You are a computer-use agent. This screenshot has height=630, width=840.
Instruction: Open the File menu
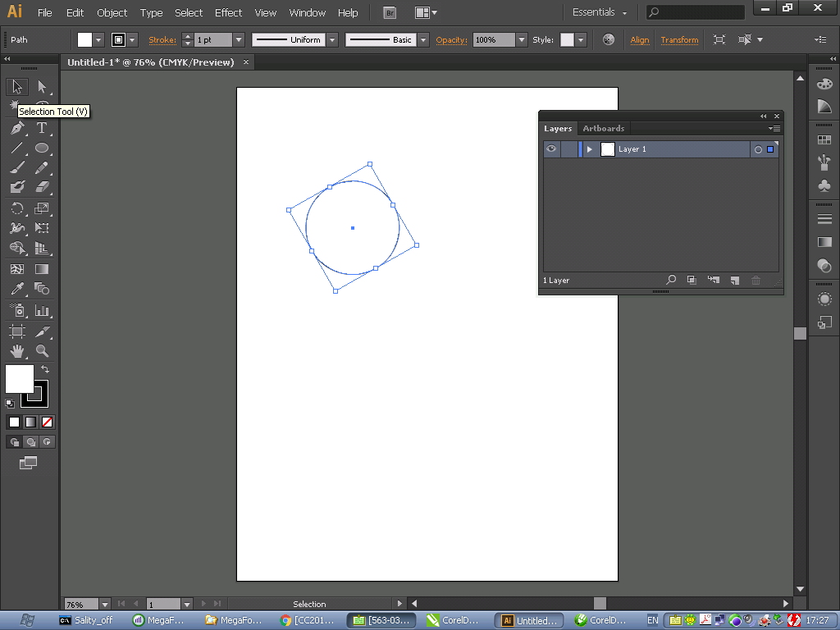[x=45, y=13]
